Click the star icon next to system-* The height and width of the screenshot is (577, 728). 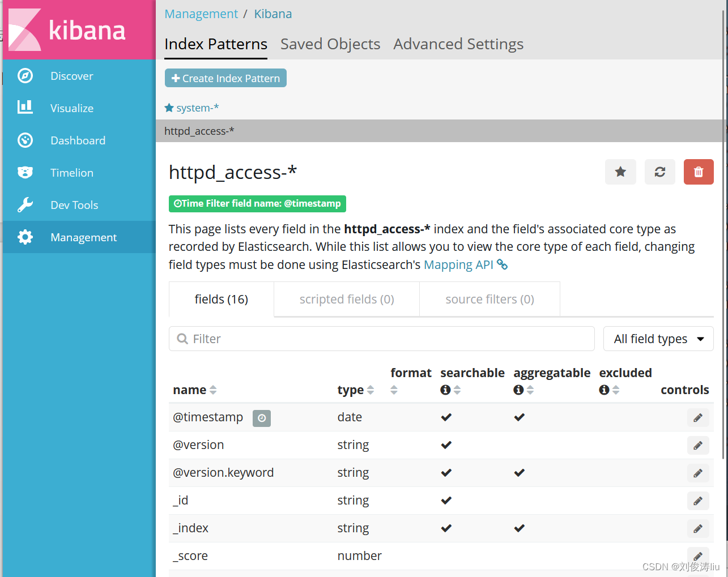[x=169, y=108]
